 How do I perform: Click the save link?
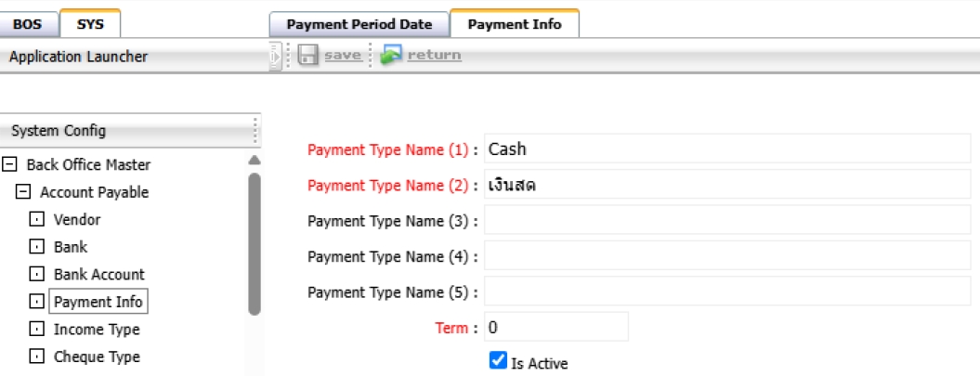coord(342,56)
